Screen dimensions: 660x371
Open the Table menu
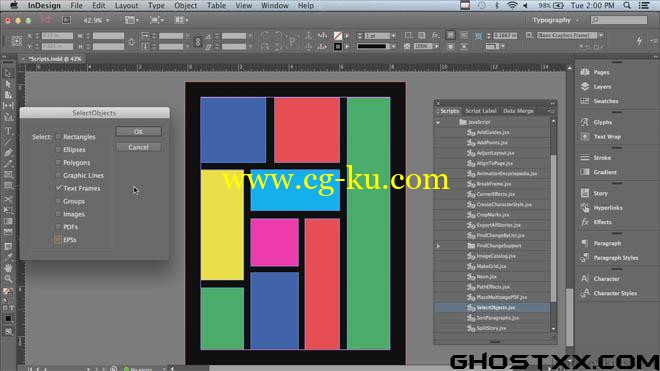pos(216,5)
